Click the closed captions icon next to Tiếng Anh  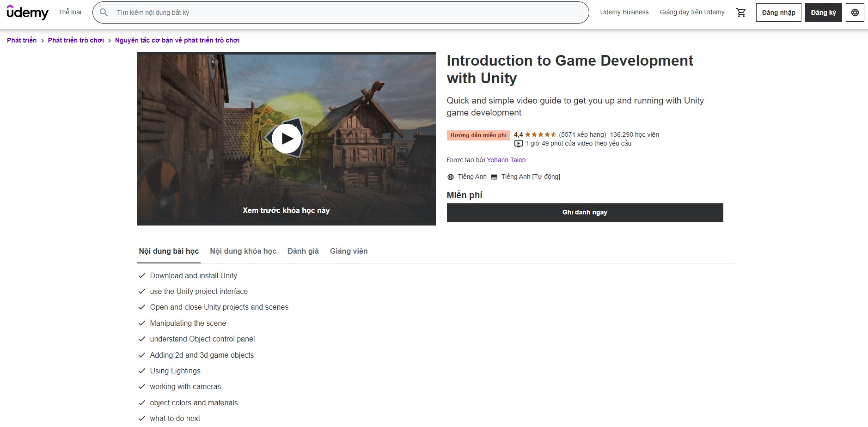point(494,176)
